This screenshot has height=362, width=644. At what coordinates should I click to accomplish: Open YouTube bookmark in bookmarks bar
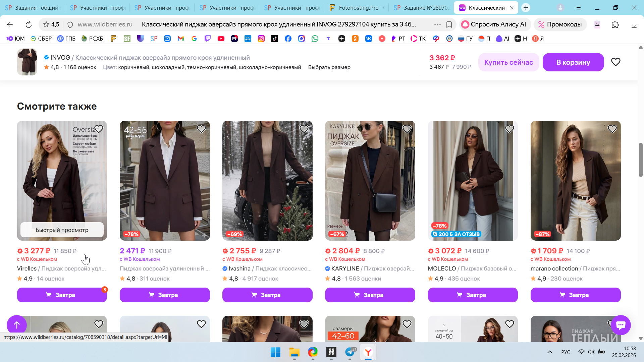[x=221, y=39]
